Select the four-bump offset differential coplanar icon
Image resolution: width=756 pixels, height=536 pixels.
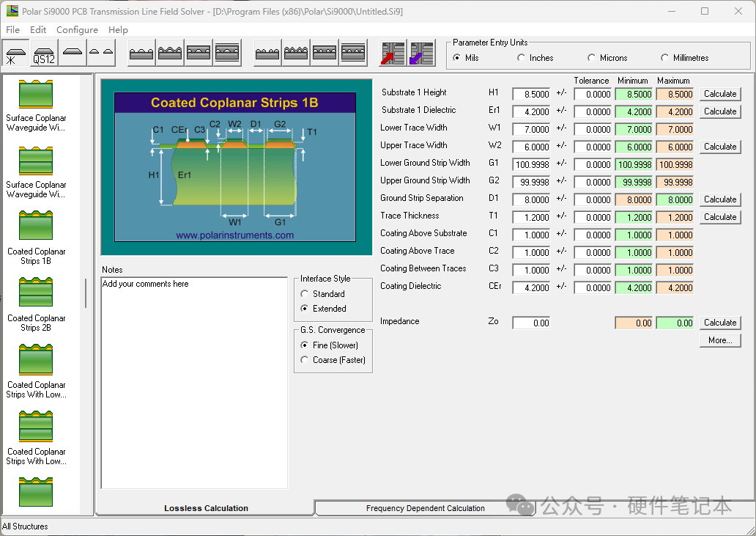[x=353, y=53]
